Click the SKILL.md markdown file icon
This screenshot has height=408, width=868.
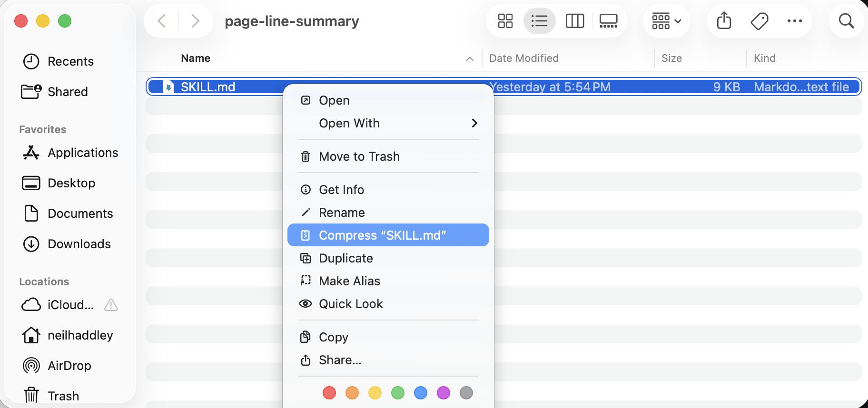pos(168,87)
